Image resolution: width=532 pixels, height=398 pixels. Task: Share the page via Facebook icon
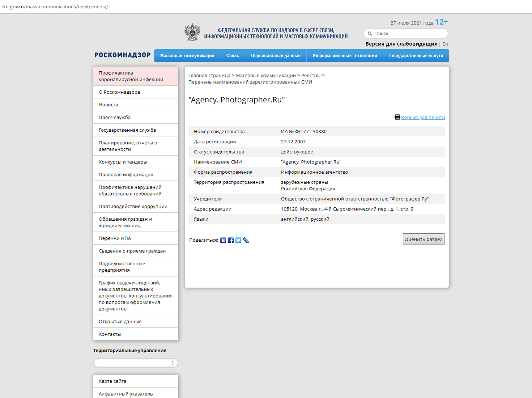231,240
